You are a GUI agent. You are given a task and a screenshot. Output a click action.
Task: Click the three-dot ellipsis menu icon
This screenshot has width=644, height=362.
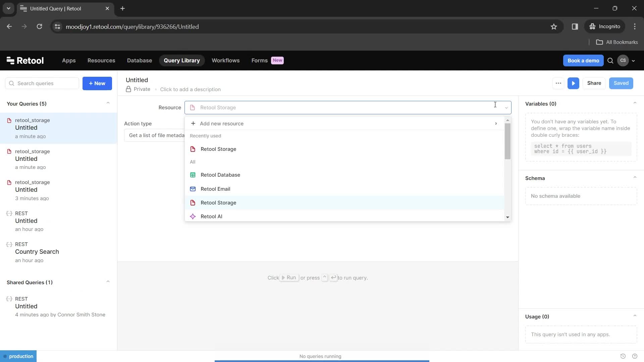[559, 83]
